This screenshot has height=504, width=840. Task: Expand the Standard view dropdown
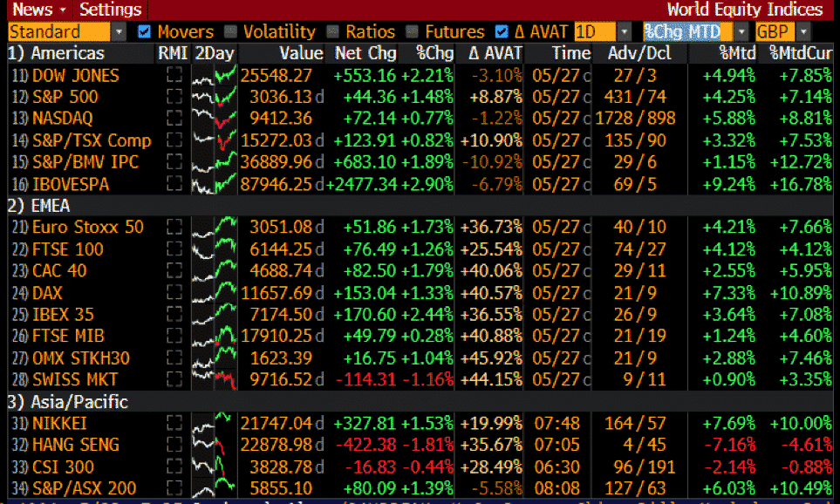pyautogui.click(x=119, y=32)
